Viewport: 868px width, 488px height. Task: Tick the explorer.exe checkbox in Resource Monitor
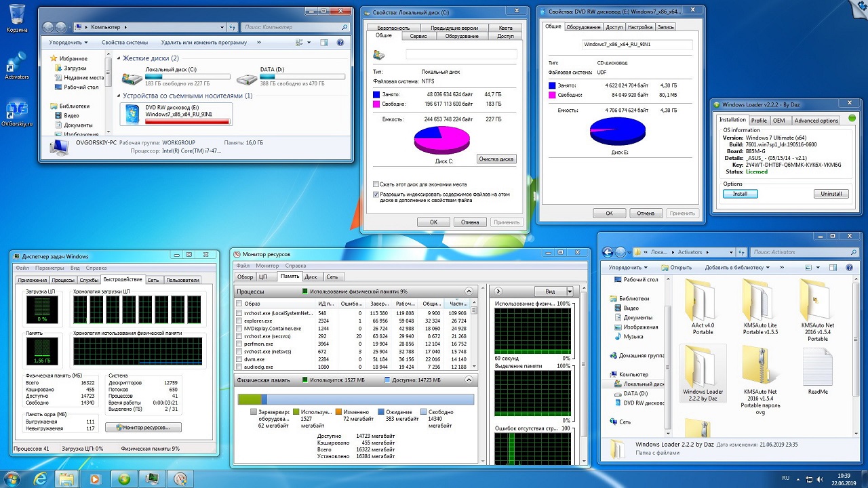pos(239,322)
